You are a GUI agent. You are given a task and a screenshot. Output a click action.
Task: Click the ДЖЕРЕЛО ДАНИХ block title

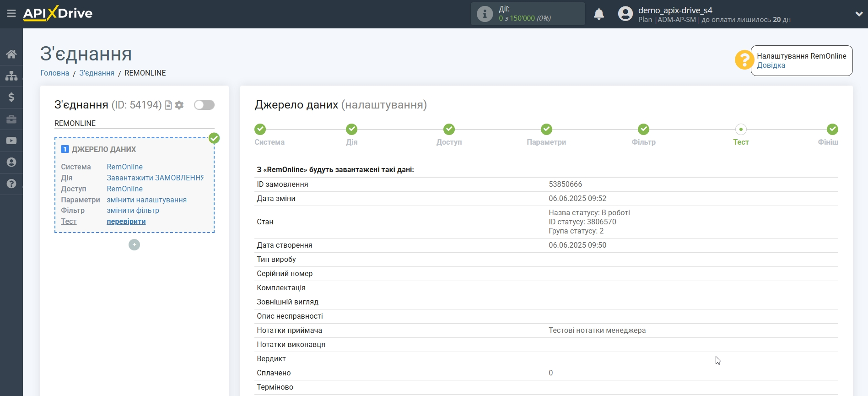coord(104,149)
